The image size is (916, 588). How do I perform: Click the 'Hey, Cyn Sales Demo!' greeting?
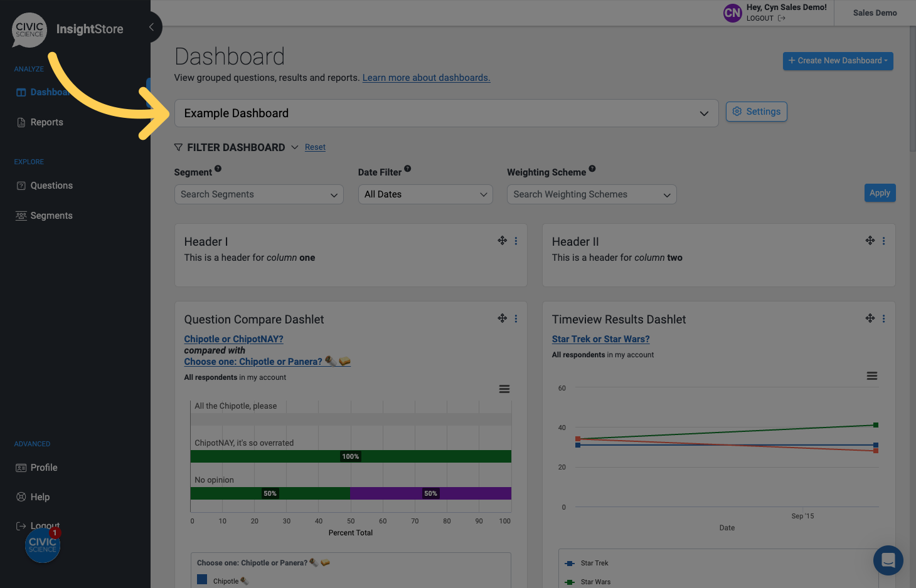coord(787,8)
